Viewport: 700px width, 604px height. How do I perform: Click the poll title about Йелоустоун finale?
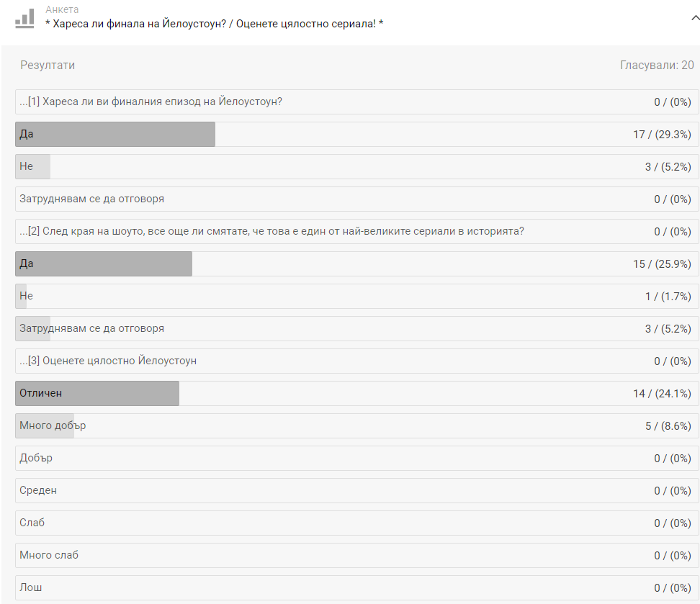click(x=214, y=24)
